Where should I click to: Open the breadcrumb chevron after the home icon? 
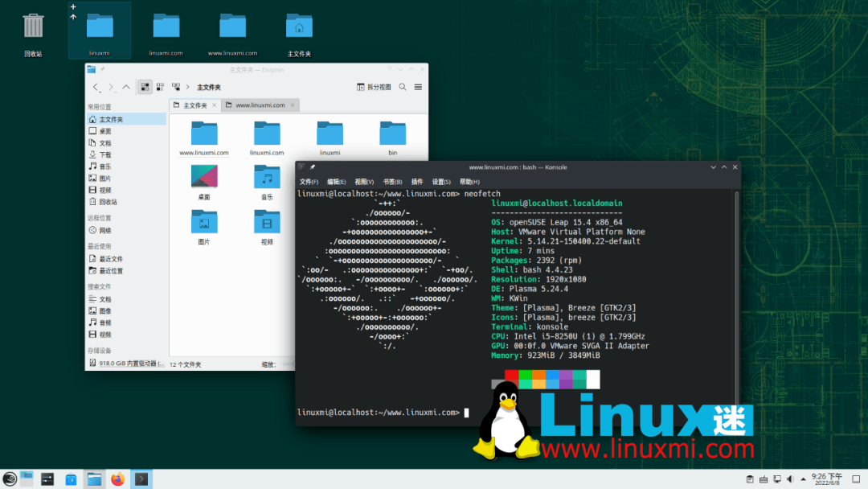pyautogui.click(x=188, y=87)
